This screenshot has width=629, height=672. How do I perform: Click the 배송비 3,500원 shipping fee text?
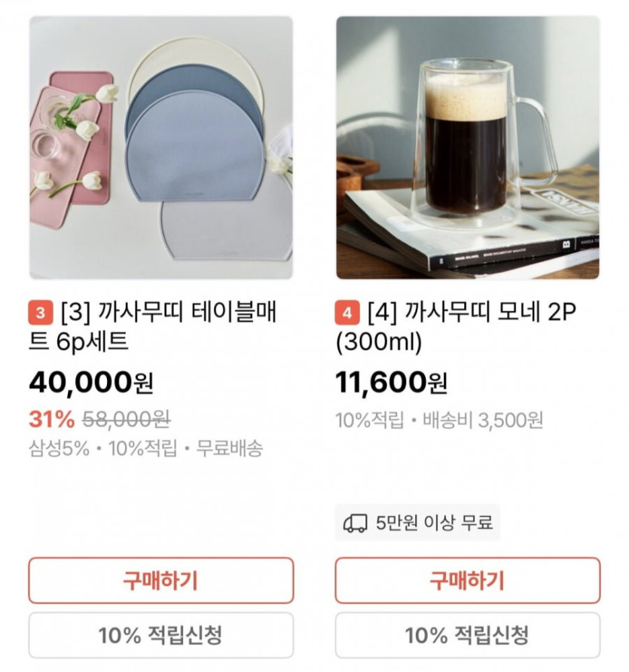482,420
